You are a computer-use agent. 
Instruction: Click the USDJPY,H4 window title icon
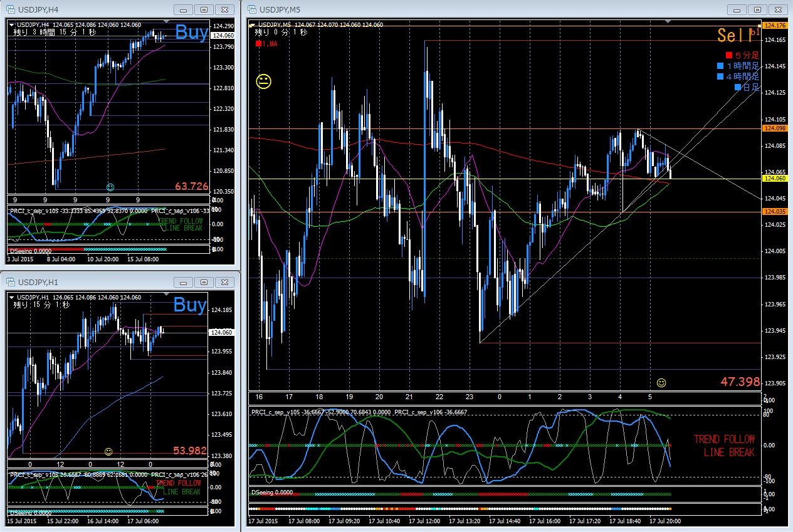pyautogui.click(x=10, y=9)
